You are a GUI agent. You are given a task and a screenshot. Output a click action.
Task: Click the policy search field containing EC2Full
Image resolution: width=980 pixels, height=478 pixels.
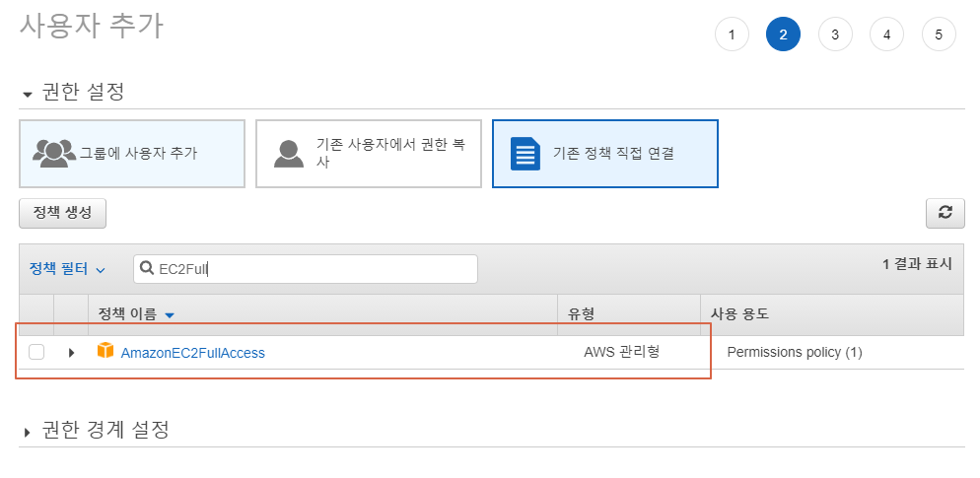pos(306,269)
